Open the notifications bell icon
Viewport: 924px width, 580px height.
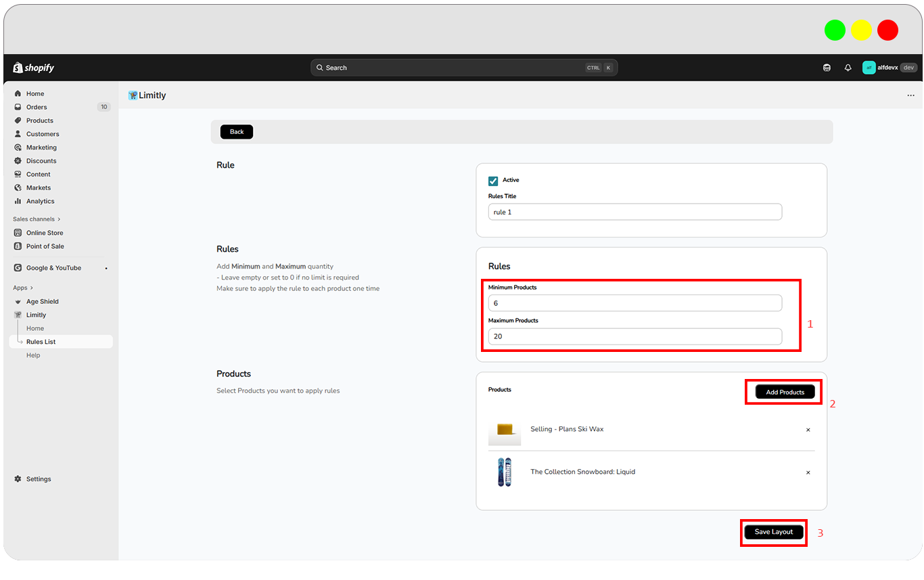848,68
